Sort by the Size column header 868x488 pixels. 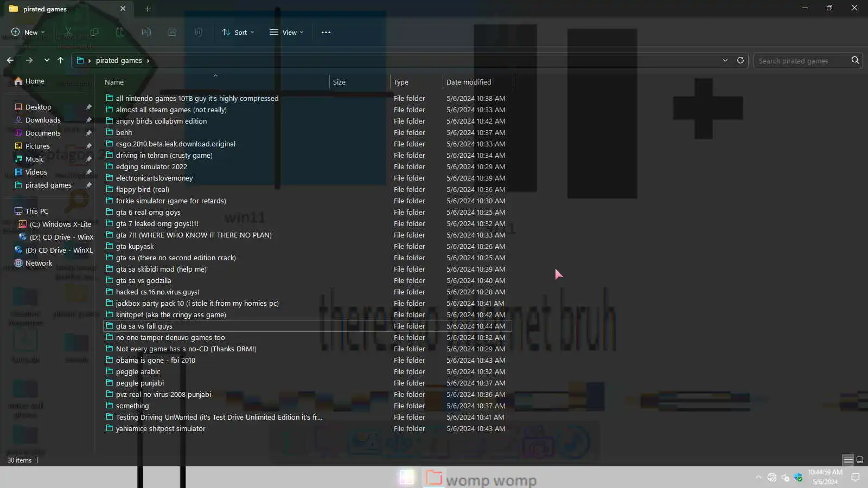tap(360, 82)
